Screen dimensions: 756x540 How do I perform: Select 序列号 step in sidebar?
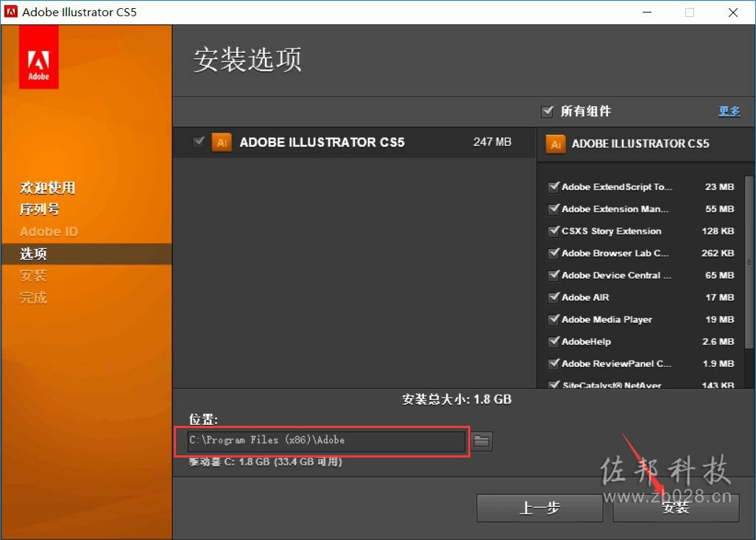40,209
